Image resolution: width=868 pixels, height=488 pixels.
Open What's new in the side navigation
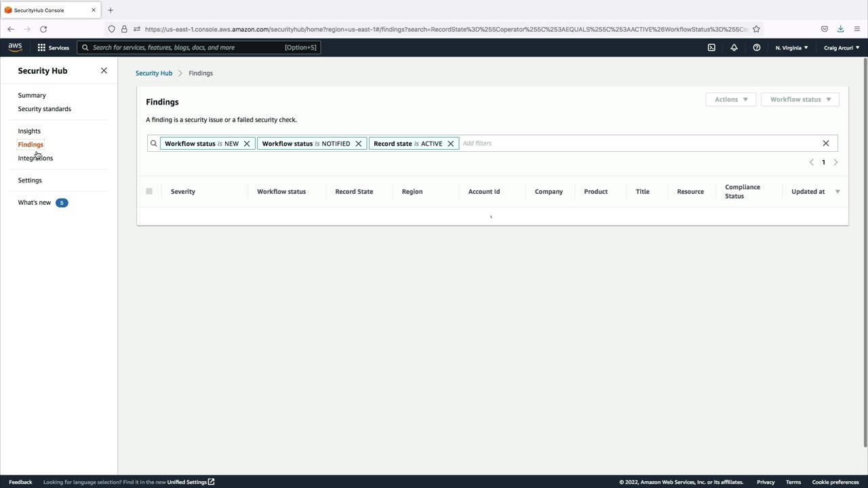click(35, 203)
